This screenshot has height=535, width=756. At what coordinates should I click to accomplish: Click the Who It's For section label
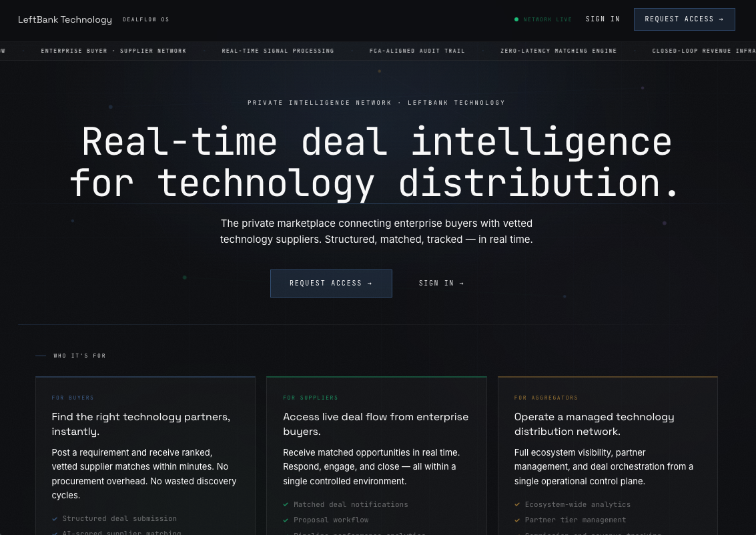[79, 356]
